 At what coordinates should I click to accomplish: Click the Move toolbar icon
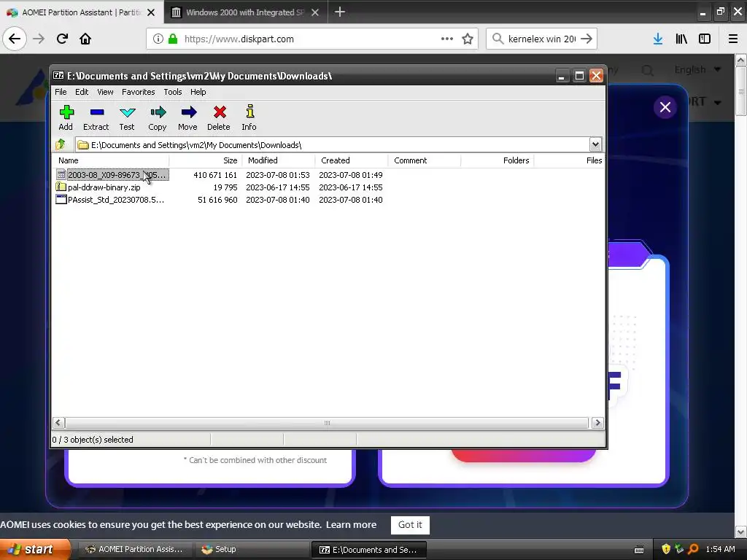[187, 117]
